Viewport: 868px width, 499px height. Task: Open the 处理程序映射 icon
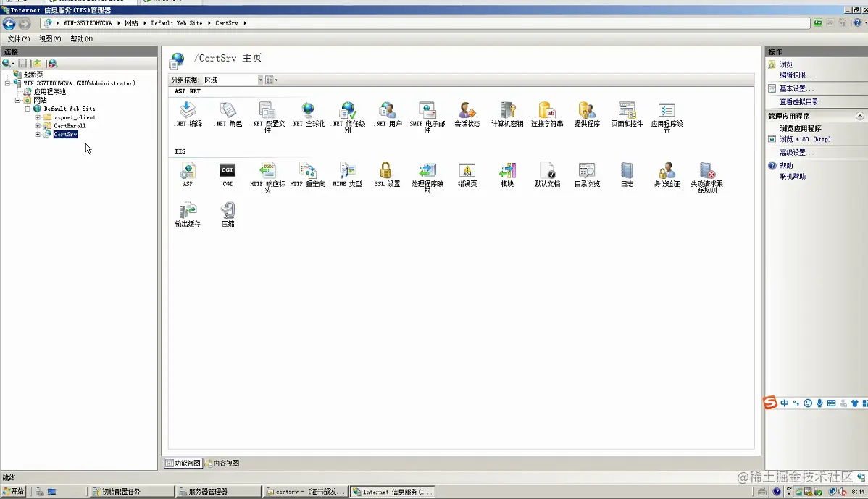click(427, 177)
